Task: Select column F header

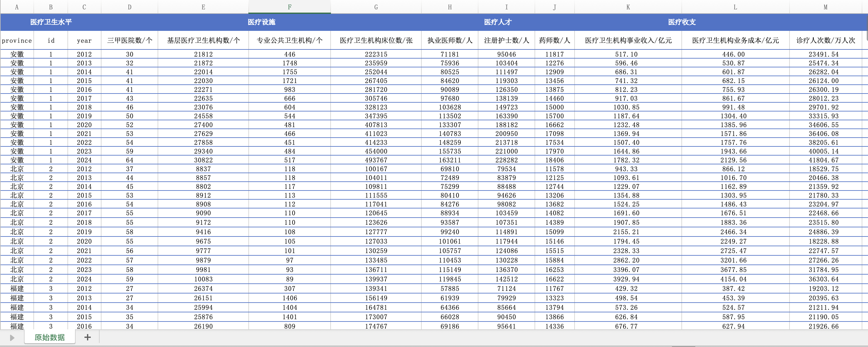Action: (289, 7)
